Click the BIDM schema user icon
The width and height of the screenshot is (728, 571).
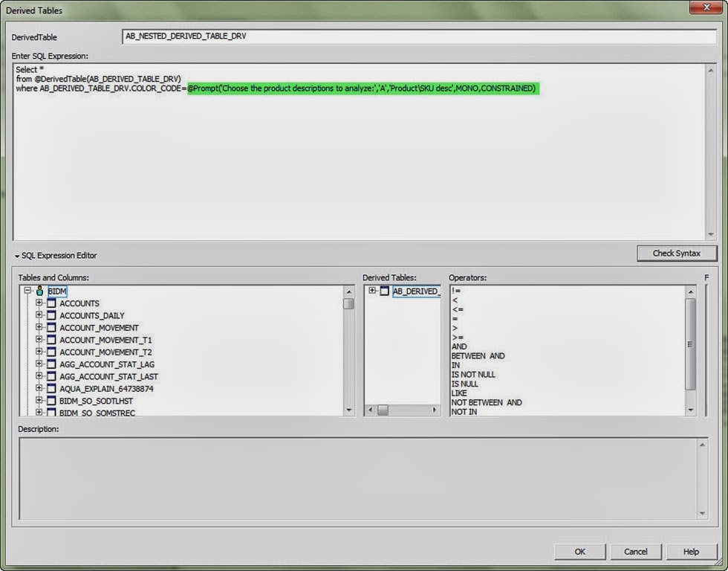click(40, 291)
